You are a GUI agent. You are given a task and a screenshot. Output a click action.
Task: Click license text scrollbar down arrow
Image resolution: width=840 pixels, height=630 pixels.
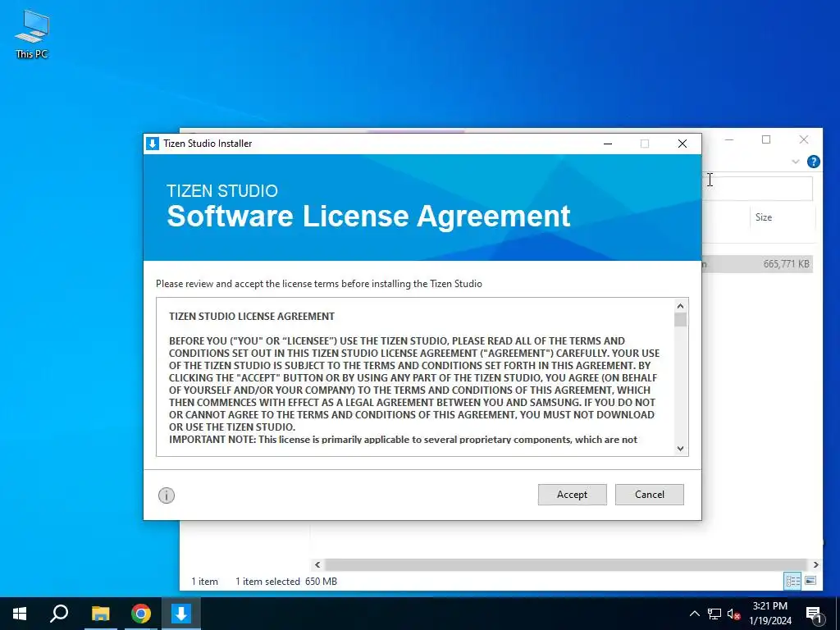[680, 449]
